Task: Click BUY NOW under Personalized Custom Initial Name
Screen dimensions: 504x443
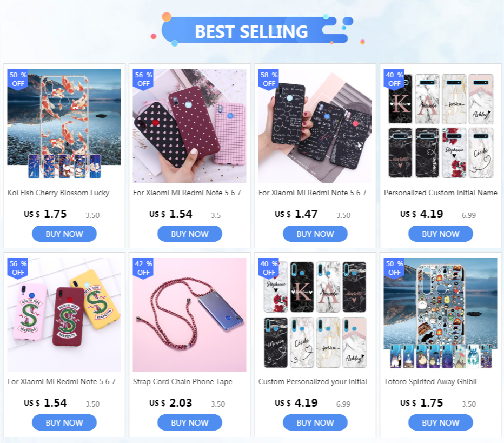Action: (x=440, y=234)
